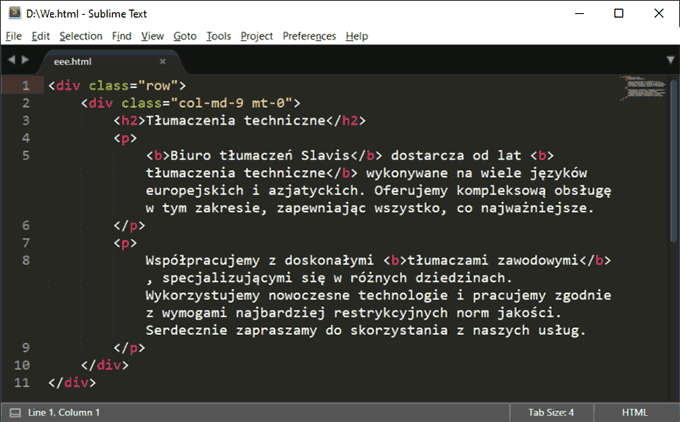Screen dimensions: 680x422
Task: Open the Selection menu
Action: pos(81,36)
